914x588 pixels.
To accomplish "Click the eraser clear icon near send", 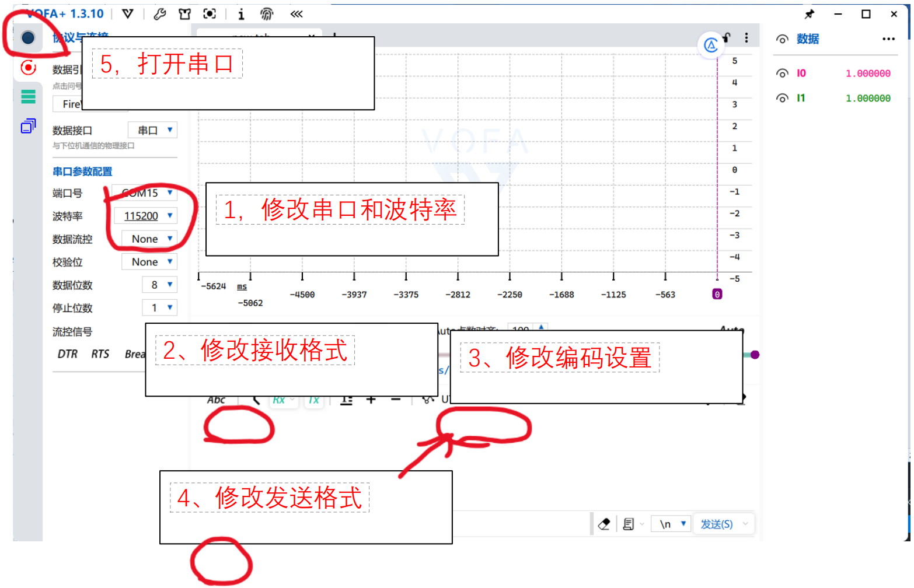I will [604, 524].
